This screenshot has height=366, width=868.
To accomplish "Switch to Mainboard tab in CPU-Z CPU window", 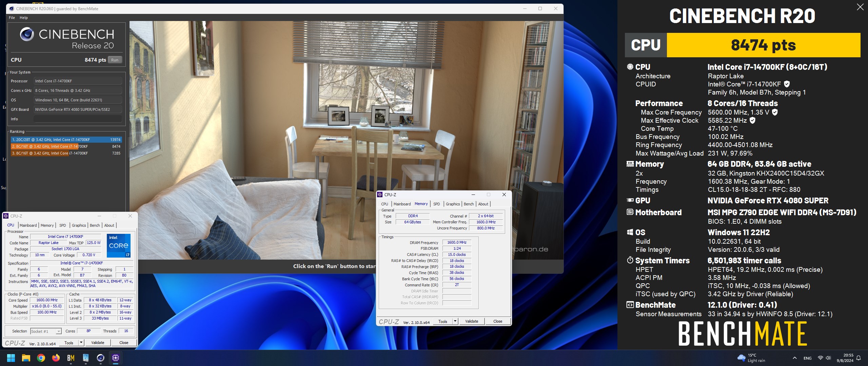I will [28, 225].
